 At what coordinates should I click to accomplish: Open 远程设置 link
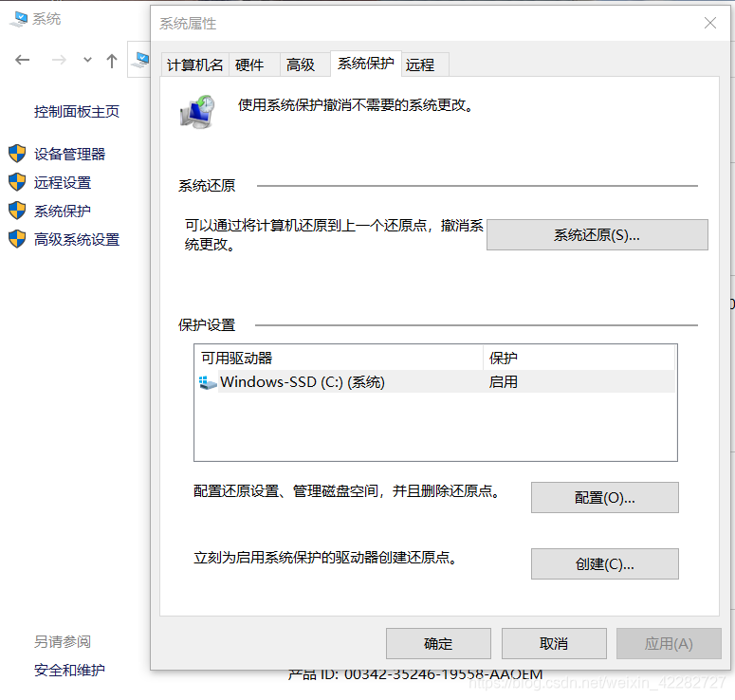tap(63, 182)
